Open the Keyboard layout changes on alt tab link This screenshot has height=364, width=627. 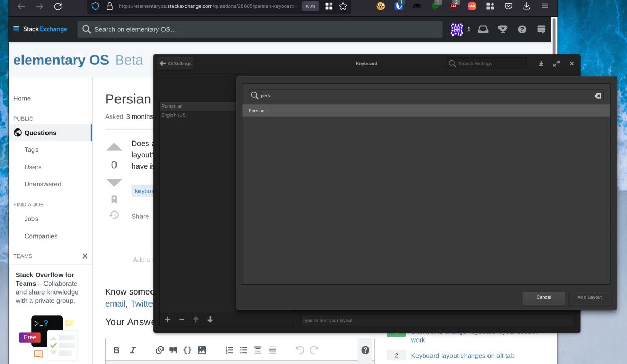(463, 356)
